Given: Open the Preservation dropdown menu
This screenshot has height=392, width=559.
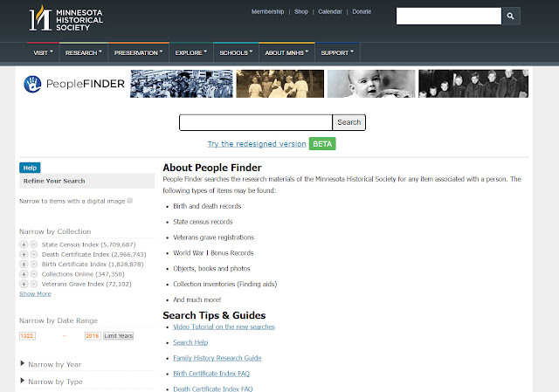Looking at the screenshot, I should tap(138, 52).
